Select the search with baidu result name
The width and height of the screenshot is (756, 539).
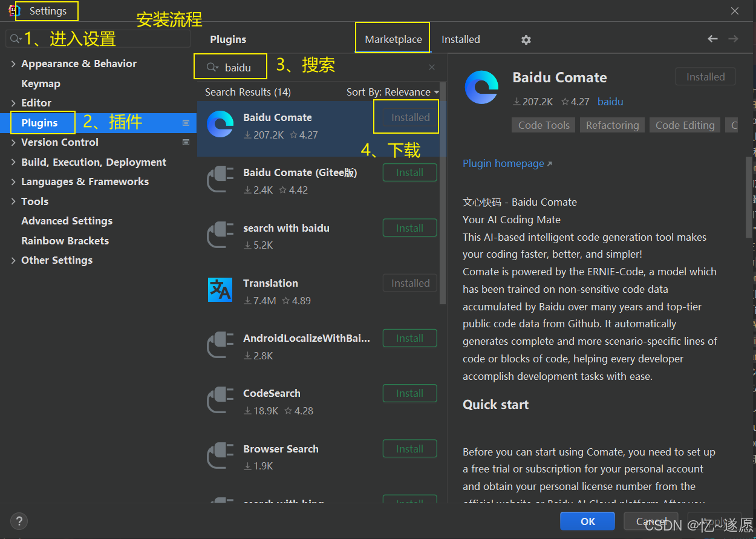pos(286,228)
